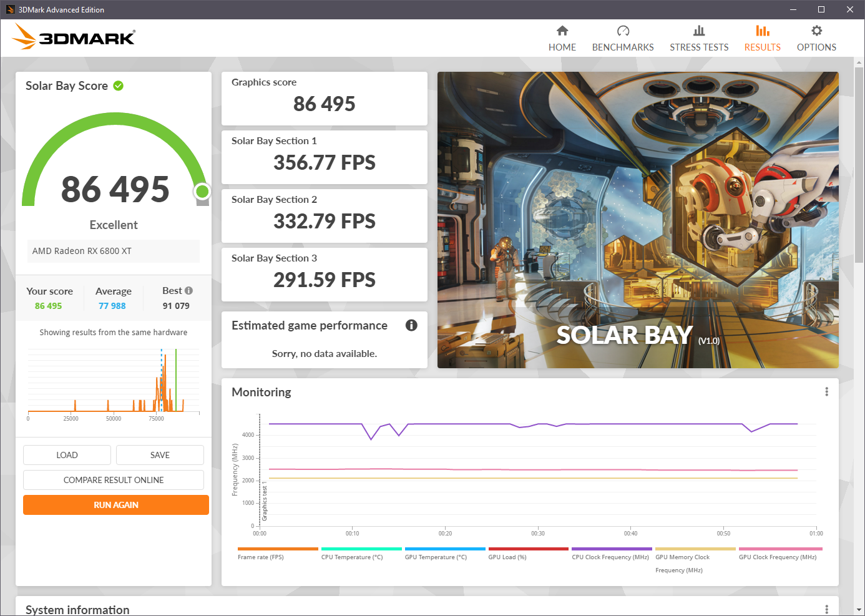The height and width of the screenshot is (616, 865).
Task: Toggle the GPU Clock Frequency legend series
Action: coord(780,554)
